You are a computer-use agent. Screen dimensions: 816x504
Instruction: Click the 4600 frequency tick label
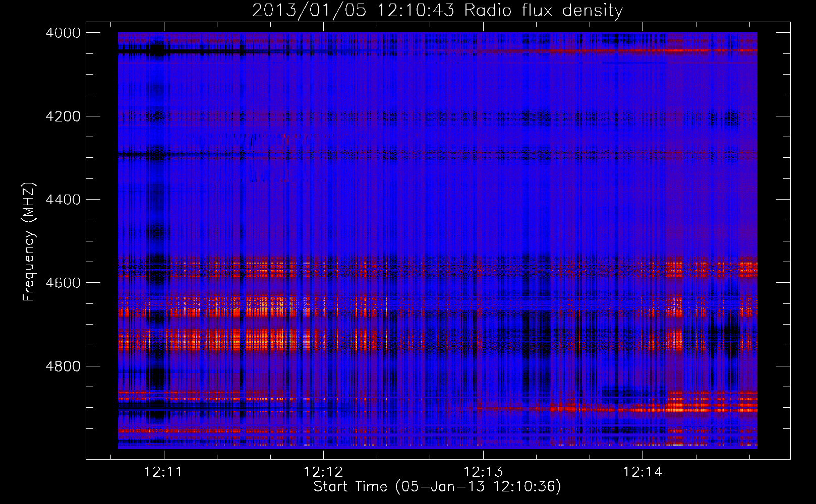[63, 283]
